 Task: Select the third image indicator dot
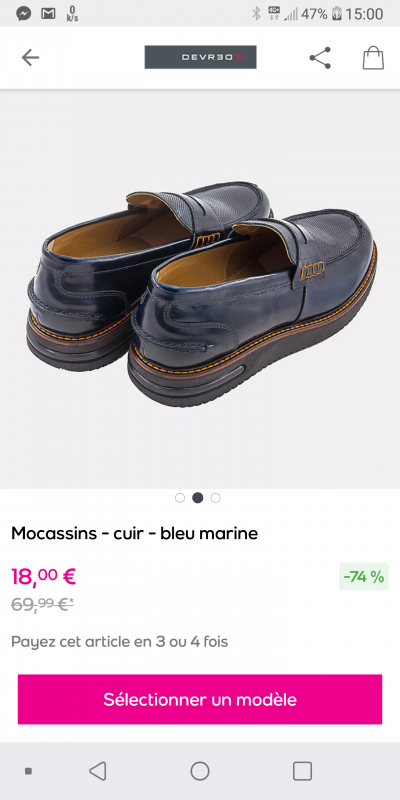(x=216, y=498)
